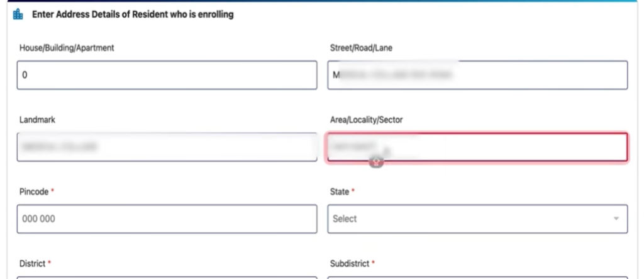644x279 pixels.
Task: Click the small gray badge below Area field
Action: pos(377,162)
